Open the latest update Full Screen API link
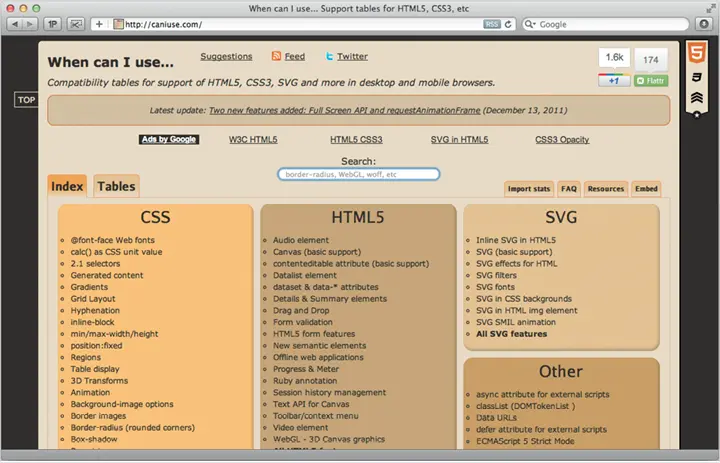The image size is (720, 463). (x=344, y=110)
